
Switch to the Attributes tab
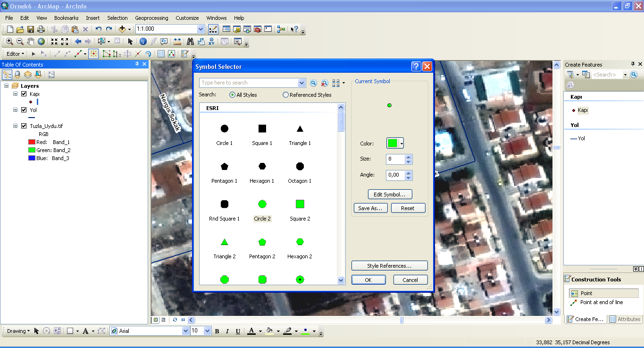(x=625, y=319)
